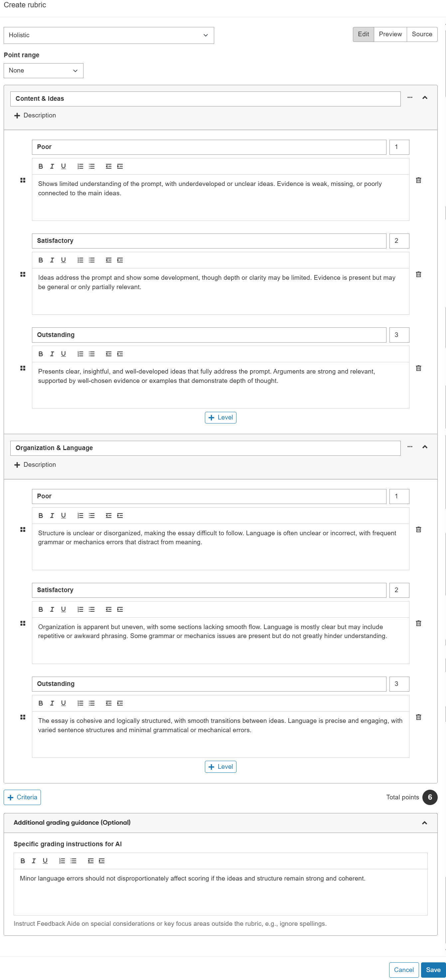Switch to Preview mode
Screen dimensions: 446x980
click(390, 34)
